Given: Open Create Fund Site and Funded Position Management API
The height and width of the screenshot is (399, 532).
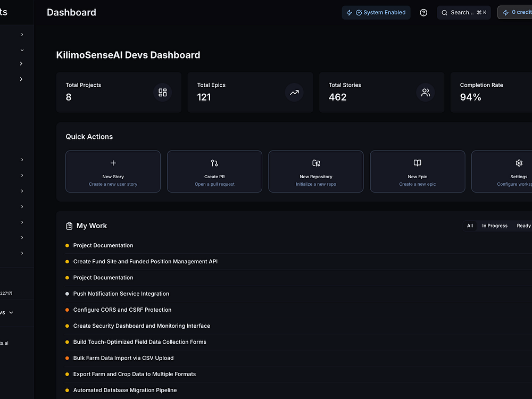Looking at the screenshot, I should 145,262.
